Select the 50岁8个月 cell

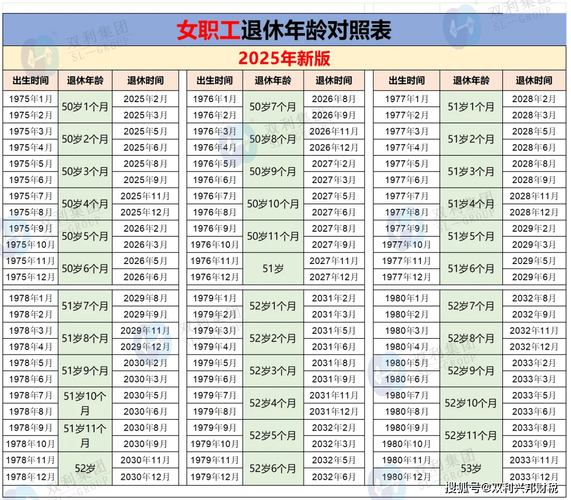coord(273,139)
